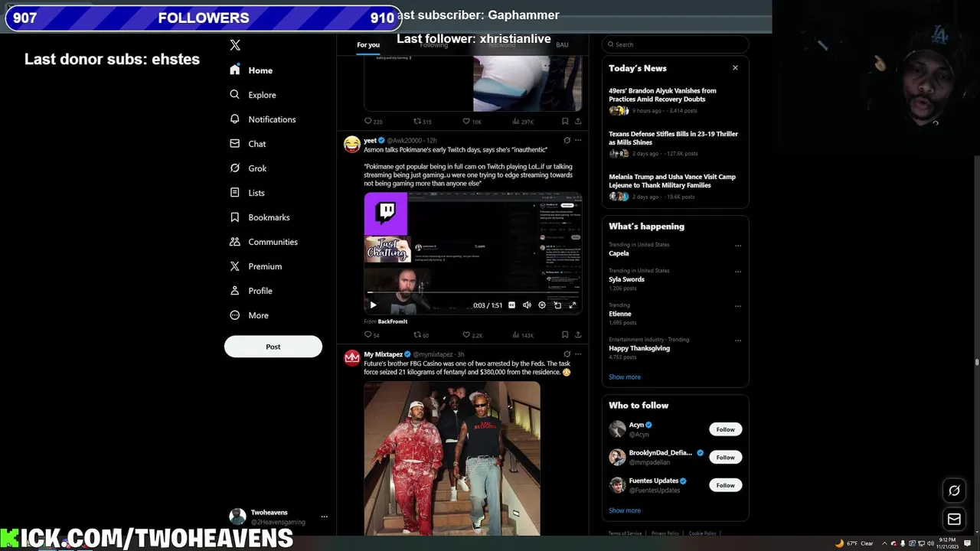The image size is (980, 551).
Task: Open Grok explain icon on My Mixtapez post
Action: click(567, 354)
